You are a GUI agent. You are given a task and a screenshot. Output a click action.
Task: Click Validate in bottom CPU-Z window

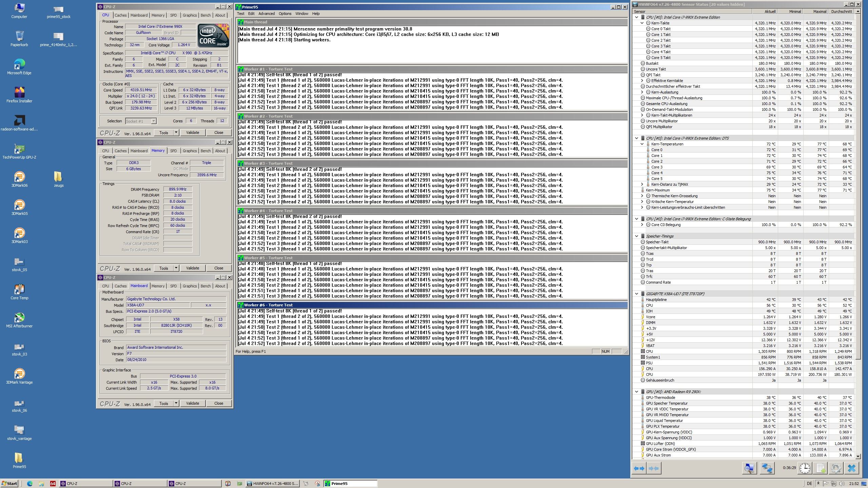click(x=193, y=403)
